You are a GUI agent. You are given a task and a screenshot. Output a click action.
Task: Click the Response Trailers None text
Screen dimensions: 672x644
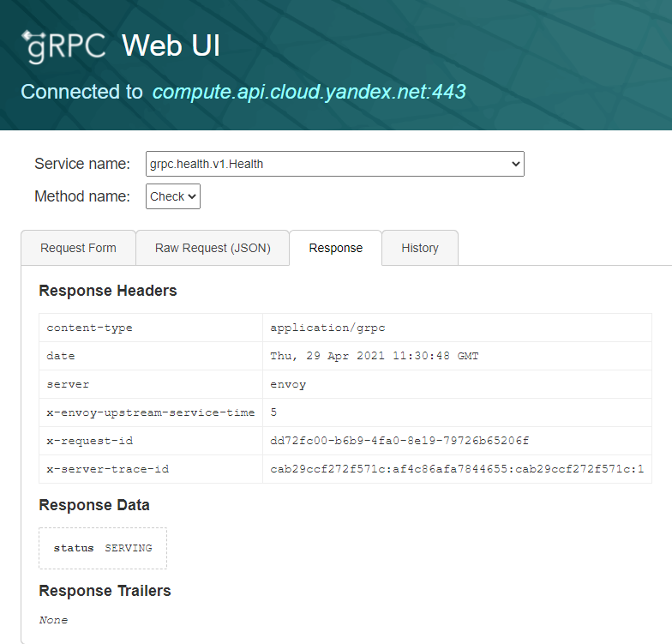53,620
